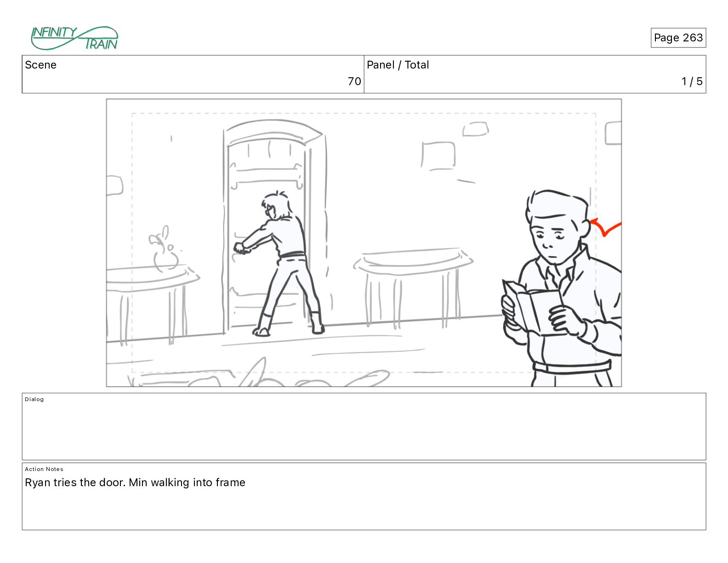728x563 pixels.
Task: Click the Page 263 label box
Action: click(x=678, y=38)
